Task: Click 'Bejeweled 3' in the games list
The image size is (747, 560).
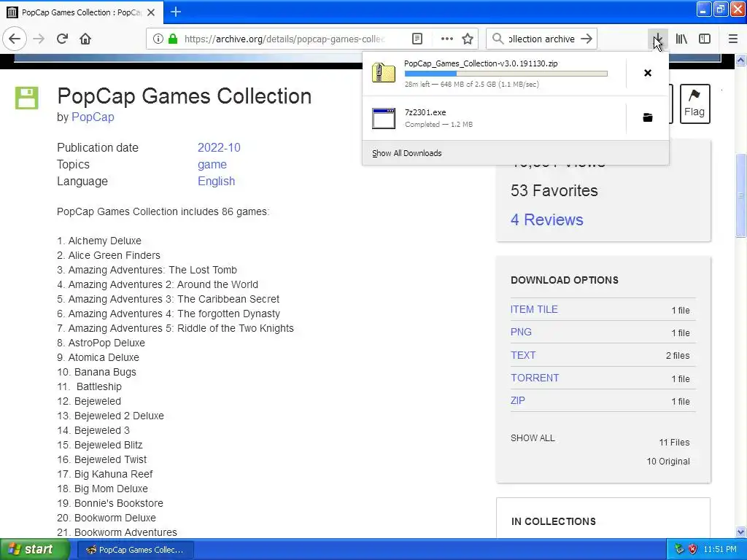Action: pyautogui.click(x=102, y=430)
